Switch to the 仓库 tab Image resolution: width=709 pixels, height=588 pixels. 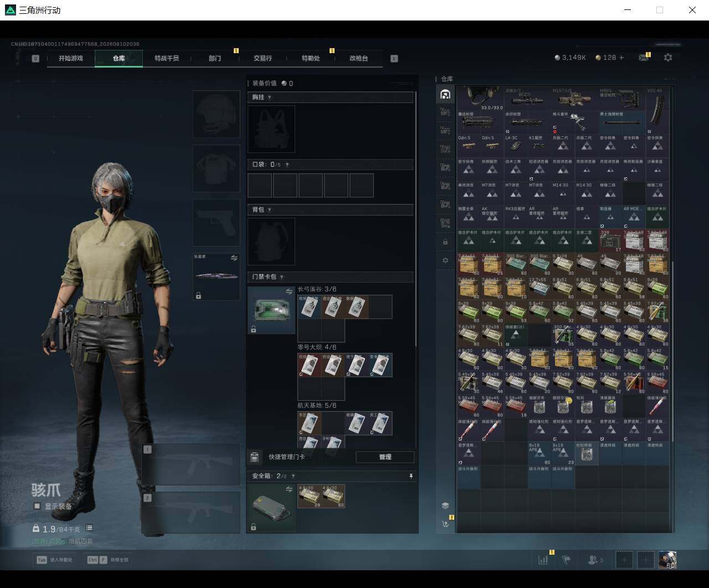(119, 58)
